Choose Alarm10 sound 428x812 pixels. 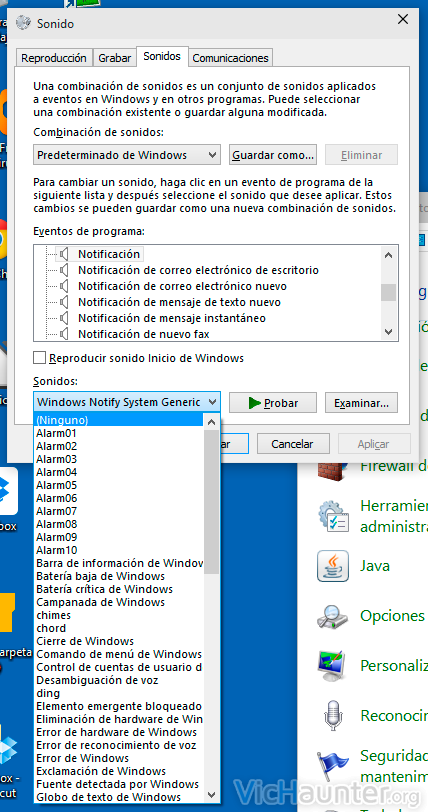pos(119,550)
